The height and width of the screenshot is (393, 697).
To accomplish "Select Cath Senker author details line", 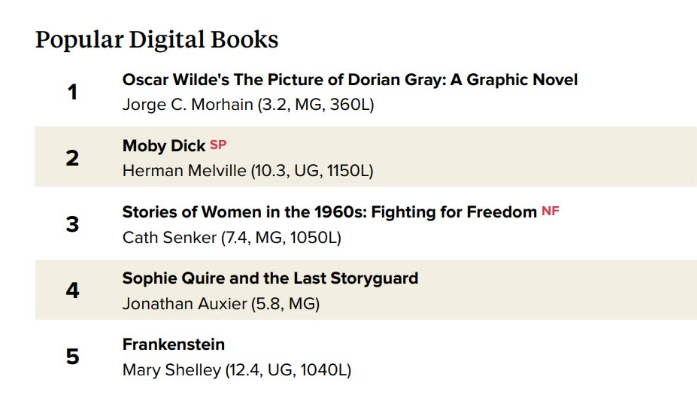I will coord(232,238).
